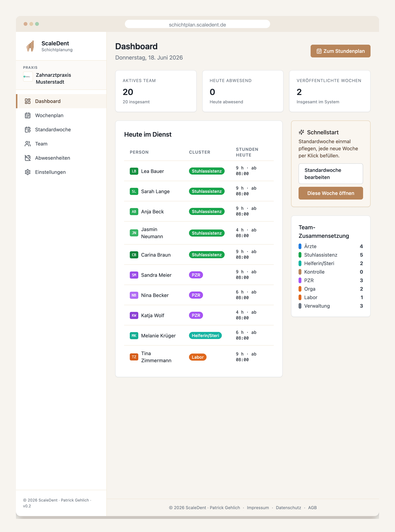The width and height of the screenshot is (395, 532).
Task: Click the Dashboard grid icon in sidebar
Action: click(28, 101)
